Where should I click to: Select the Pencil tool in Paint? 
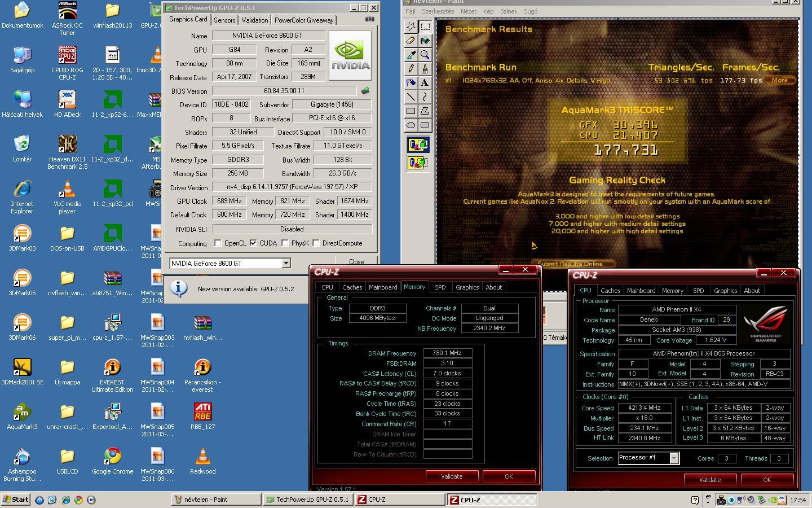[411, 69]
